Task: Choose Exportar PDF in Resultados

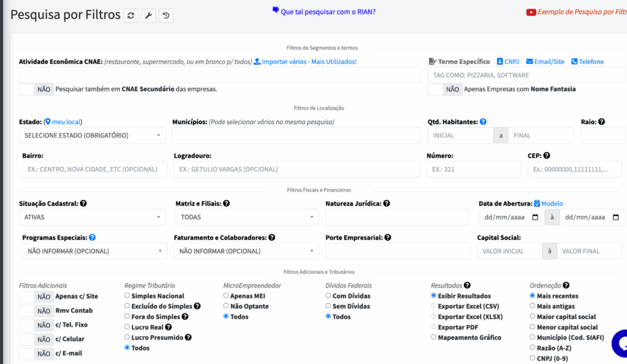Action: [x=434, y=327]
